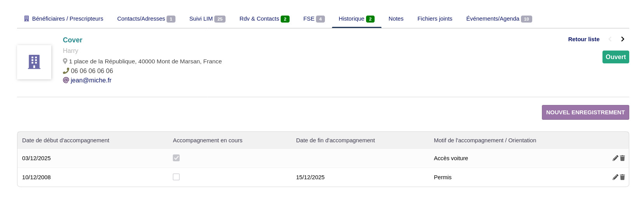Click the NOUVEL ENREGISTREMENT button
Image resolution: width=644 pixels, height=215 pixels.
[585, 112]
